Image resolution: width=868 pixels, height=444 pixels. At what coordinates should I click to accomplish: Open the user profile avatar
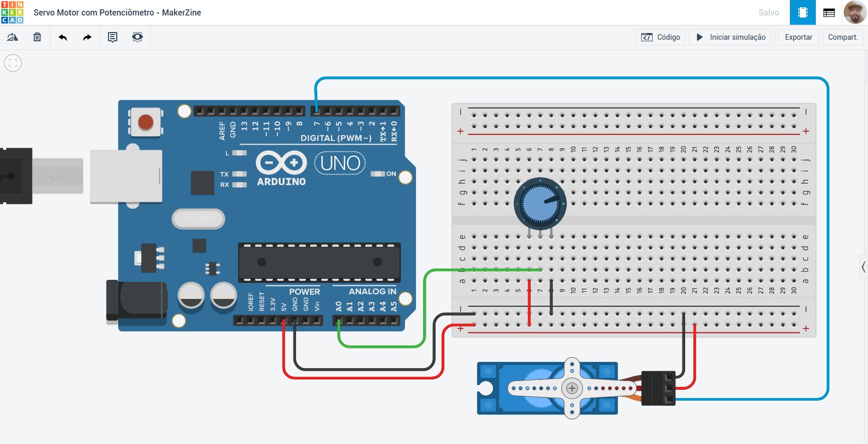coord(855,12)
